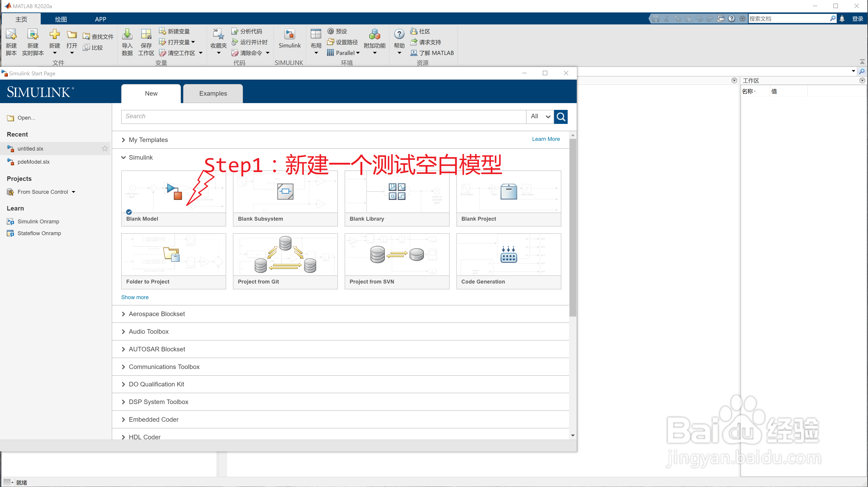868x487 pixels.
Task: Open the Open Variable (打开变量) dropdown
Action: 193,42
